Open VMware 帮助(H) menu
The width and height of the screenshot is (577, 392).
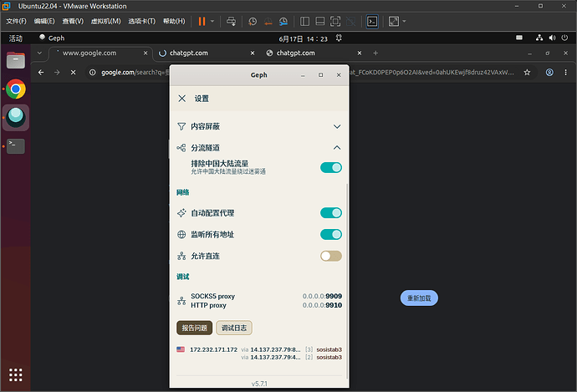[x=174, y=22]
